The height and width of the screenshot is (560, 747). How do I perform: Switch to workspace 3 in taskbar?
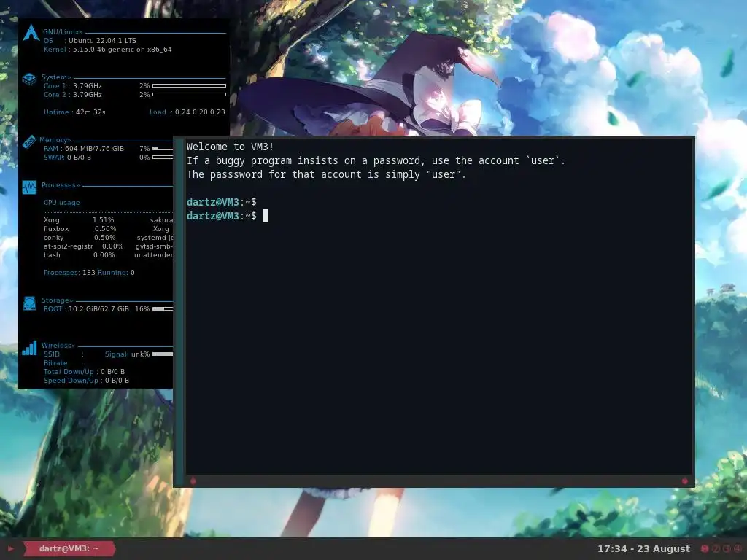[x=727, y=548]
